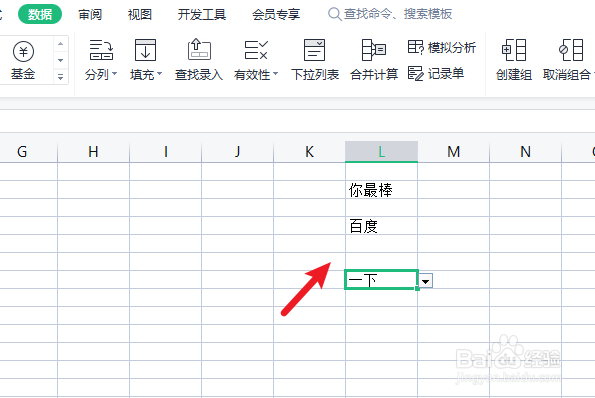The height and width of the screenshot is (398, 595).
Task: Open the 会员专享 tab
Action: [276, 14]
